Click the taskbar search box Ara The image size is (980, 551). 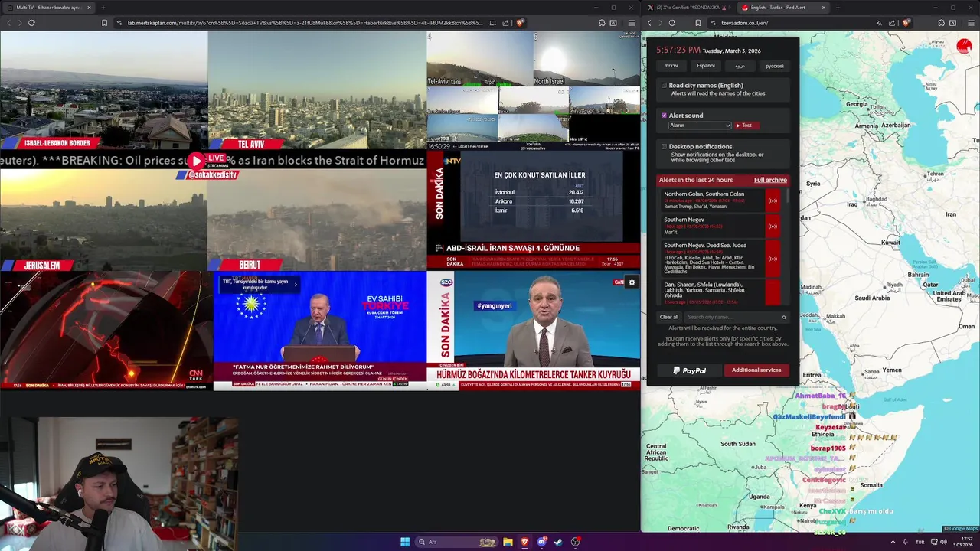[x=456, y=542]
